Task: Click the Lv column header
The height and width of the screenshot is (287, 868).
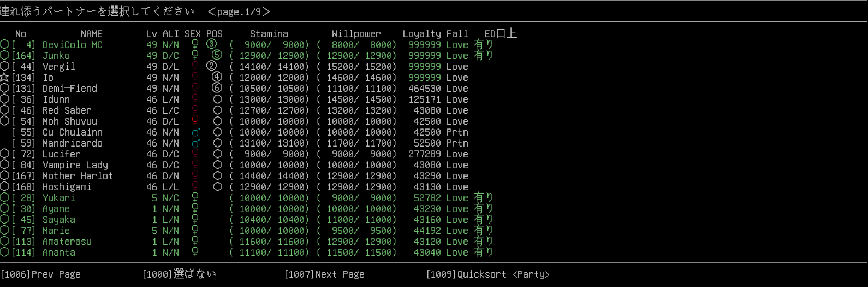Action: pyautogui.click(x=152, y=34)
